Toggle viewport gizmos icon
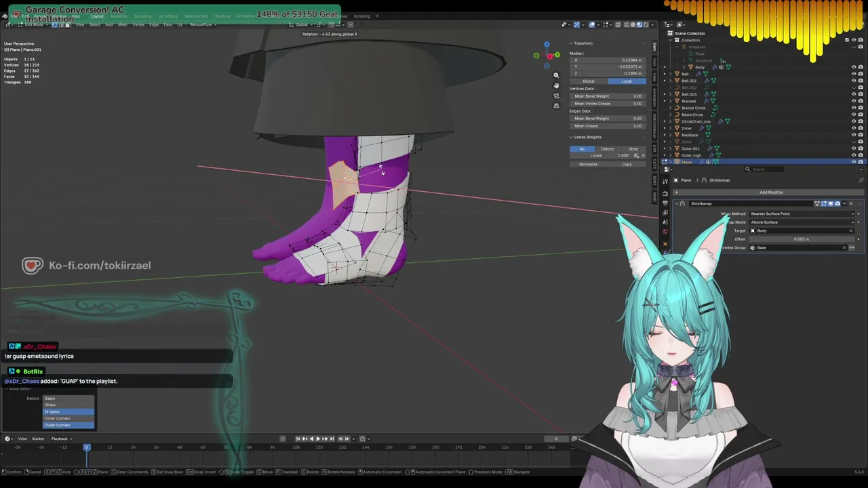The width and height of the screenshot is (868, 488). 577,24
